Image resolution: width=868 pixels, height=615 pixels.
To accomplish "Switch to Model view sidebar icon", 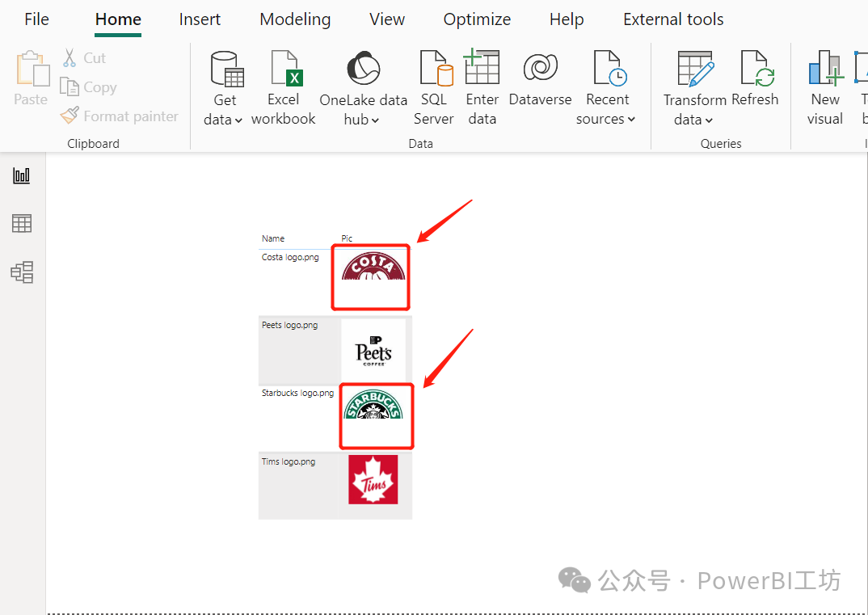I will 22,272.
